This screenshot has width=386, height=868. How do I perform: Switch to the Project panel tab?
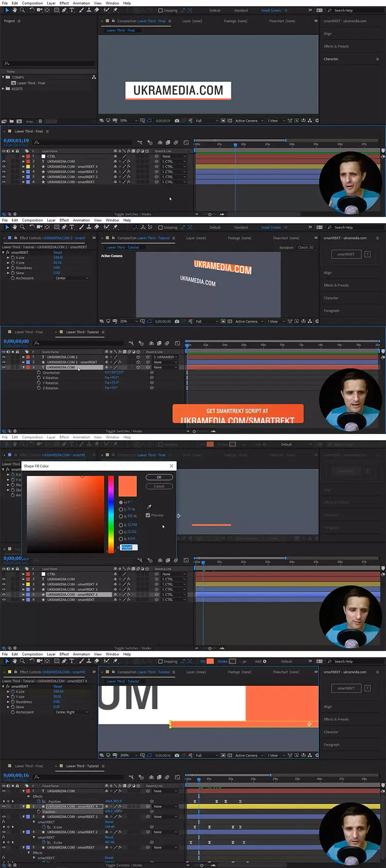click(x=9, y=21)
